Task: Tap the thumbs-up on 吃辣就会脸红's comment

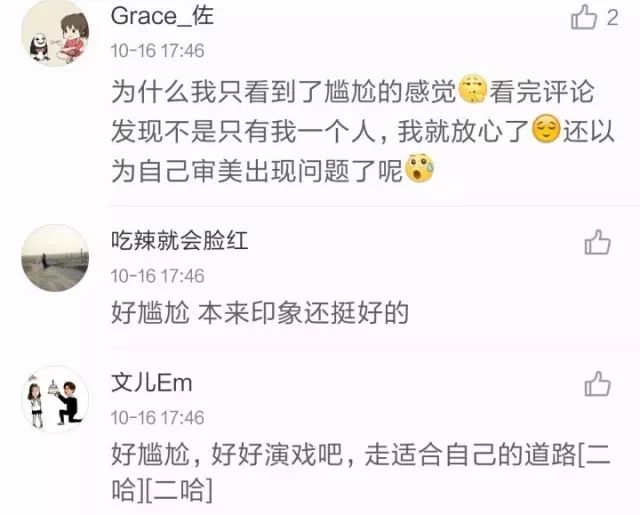Action: click(x=598, y=242)
